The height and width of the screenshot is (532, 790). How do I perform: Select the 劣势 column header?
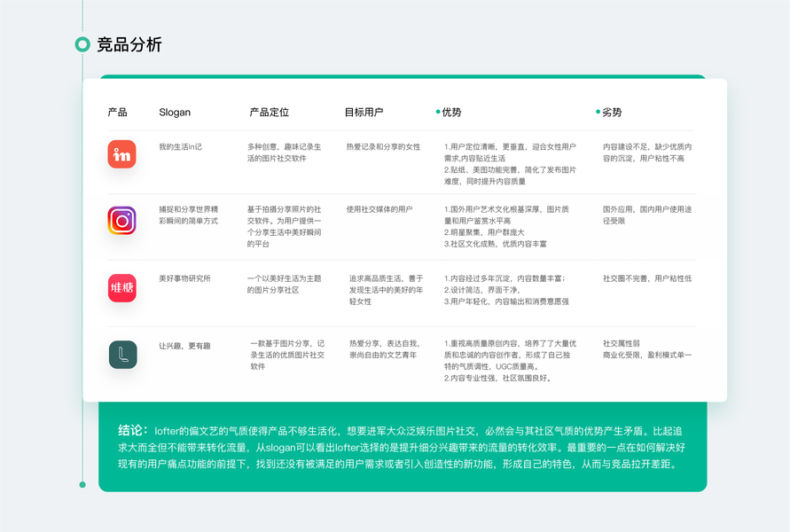[x=612, y=113]
